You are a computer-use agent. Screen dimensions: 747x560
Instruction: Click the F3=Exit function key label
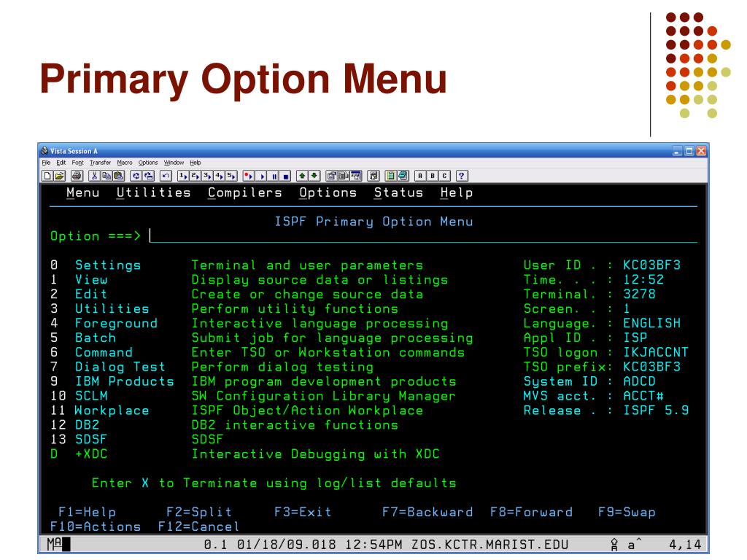pyautogui.click(x=303, y=513)
